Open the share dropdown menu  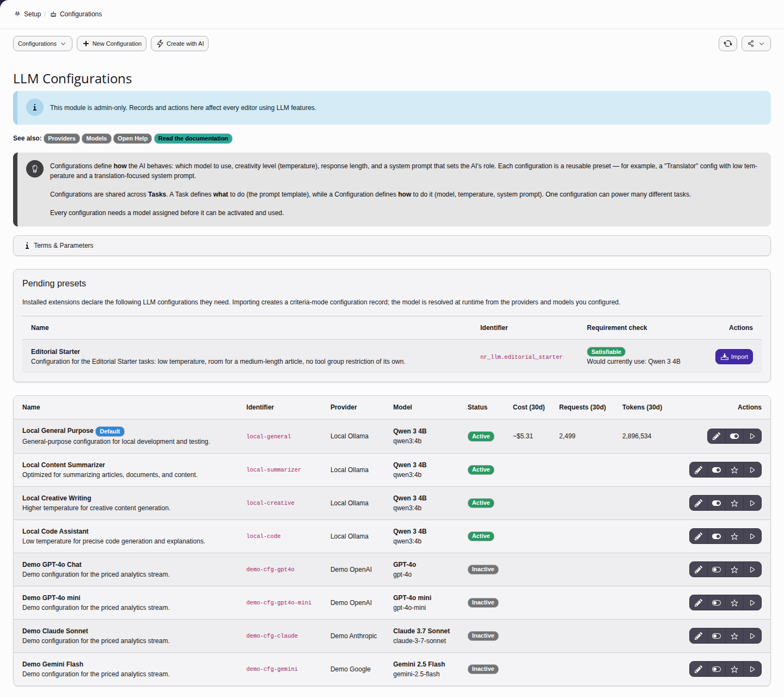(756, 44)
